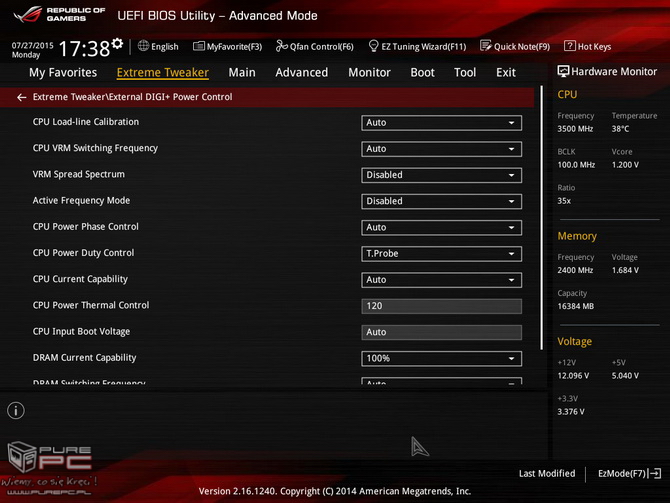670x503 pixels.
Task: Select CPU VRM Switching Frequency label
Action: (95, 148)
